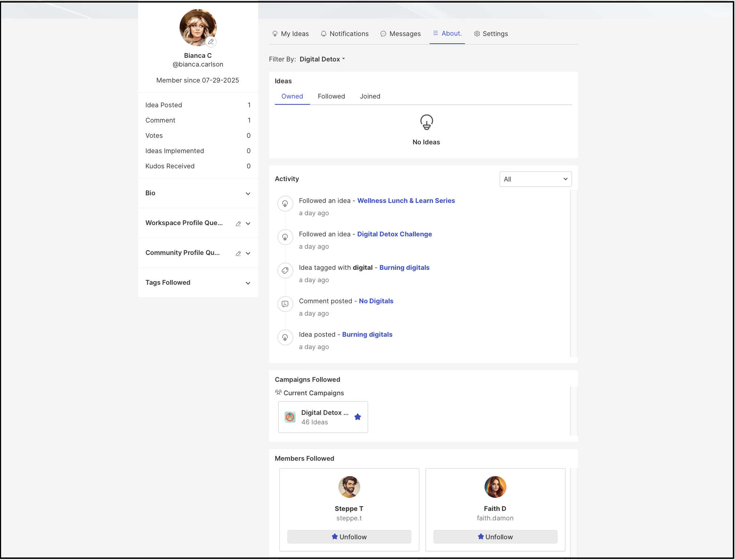Select the Joined ideas tab
The width and height of the screenshot is (735, 560).
click(370, 96)
